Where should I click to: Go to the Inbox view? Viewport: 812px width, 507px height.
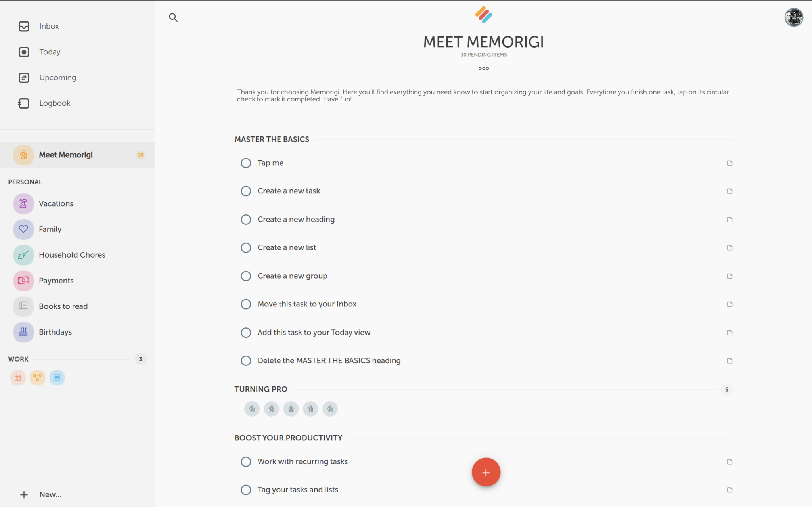pos(49,26)
